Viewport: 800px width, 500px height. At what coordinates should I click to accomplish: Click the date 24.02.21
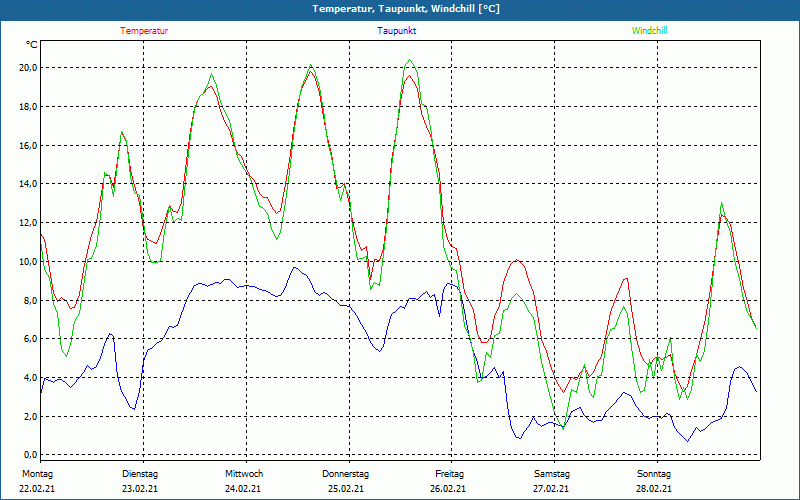(243, 489)
